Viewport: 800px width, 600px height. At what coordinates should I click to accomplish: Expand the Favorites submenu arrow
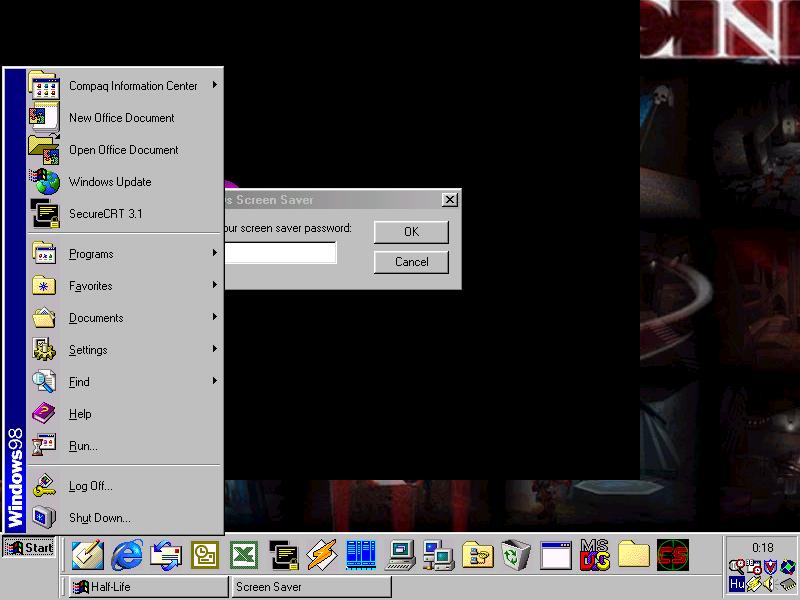tap(215, 285)
